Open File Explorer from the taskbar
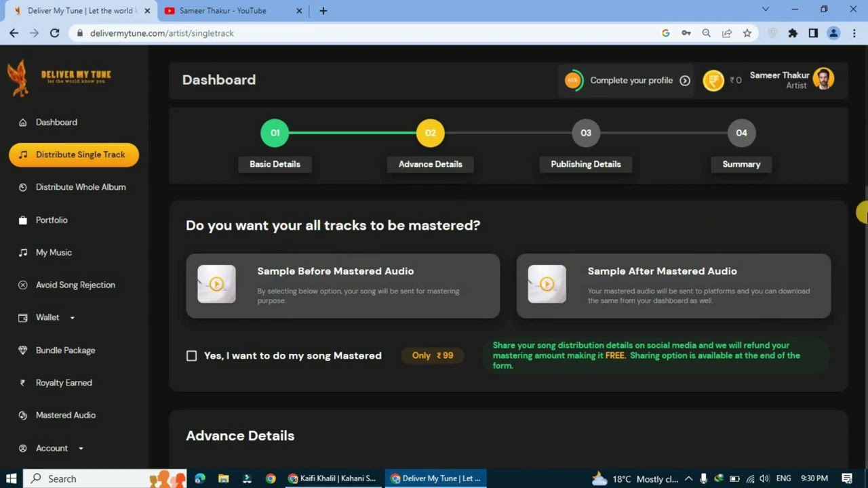 click(x=223, y=479)
